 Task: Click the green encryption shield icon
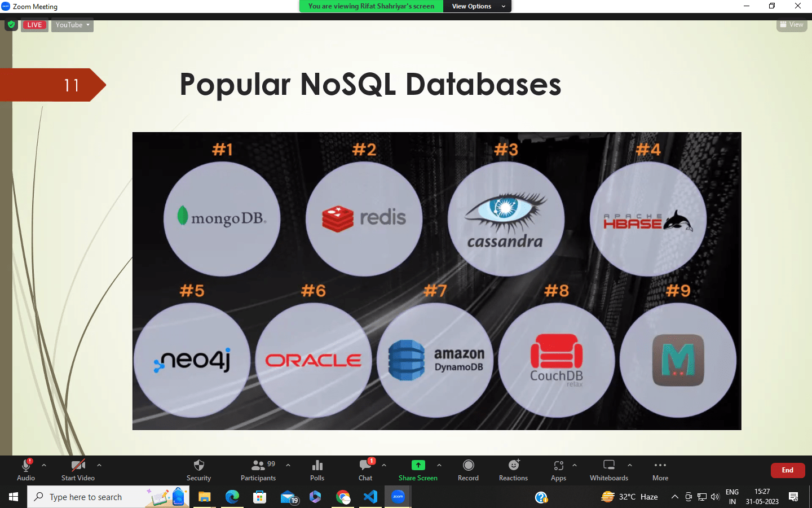click(11, 25)
